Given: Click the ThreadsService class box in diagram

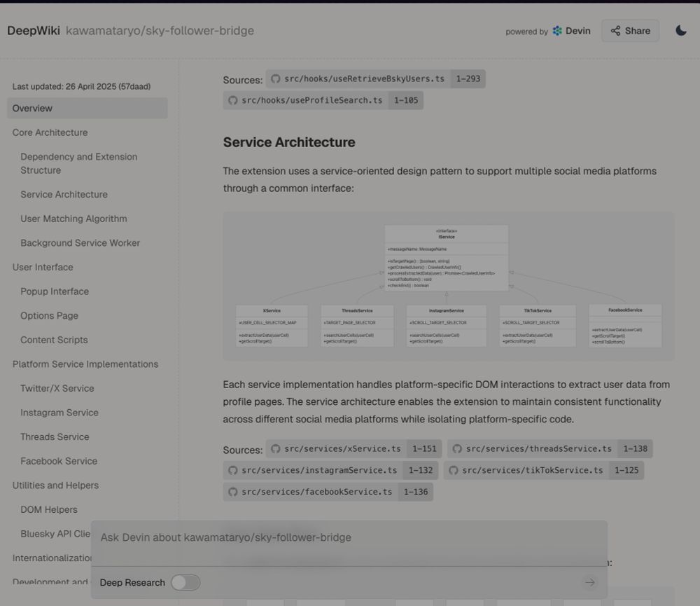Looking at the screenshot, I should (357, 326).
